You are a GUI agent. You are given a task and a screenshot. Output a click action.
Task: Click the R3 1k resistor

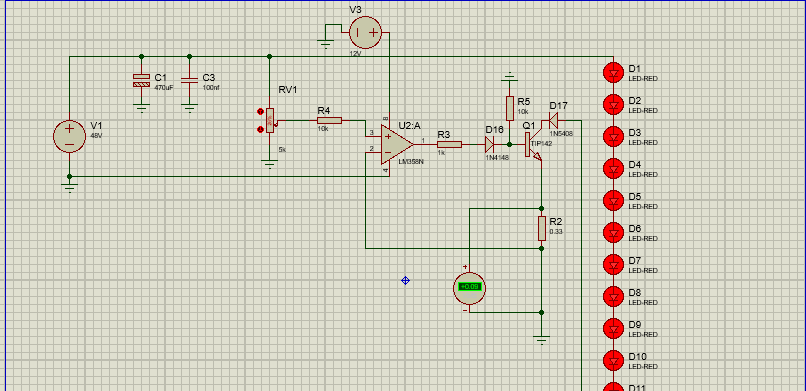coord(449,144)
